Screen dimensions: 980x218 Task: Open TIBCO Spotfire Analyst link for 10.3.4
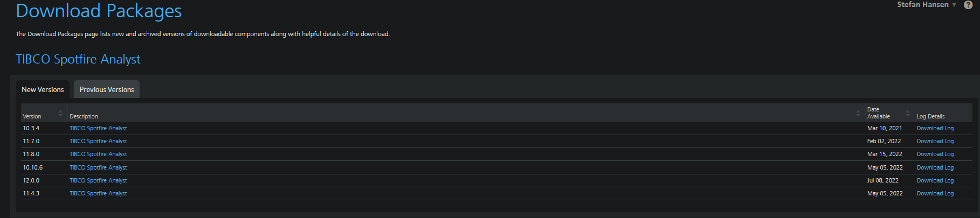(98, 128)
